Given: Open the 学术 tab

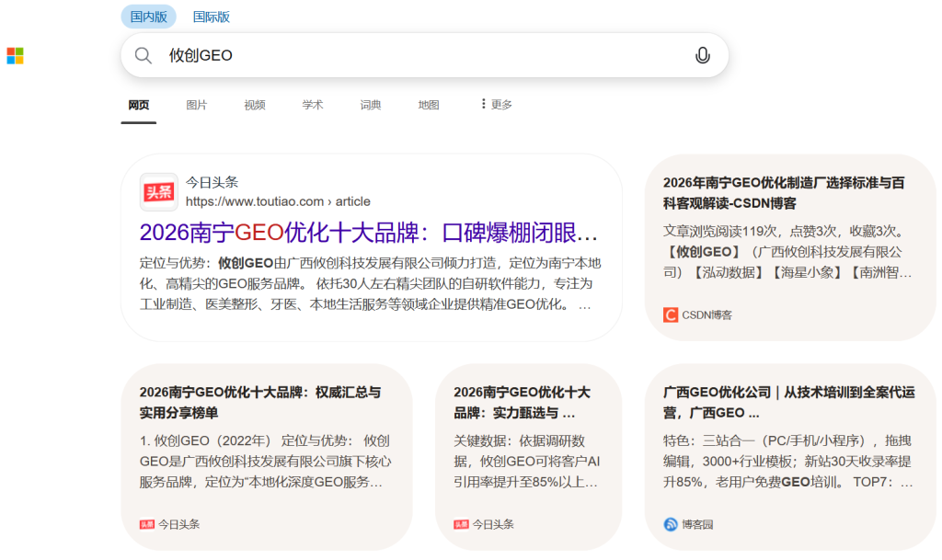Looking at the screenshot, I should click(x=313, y=105).
